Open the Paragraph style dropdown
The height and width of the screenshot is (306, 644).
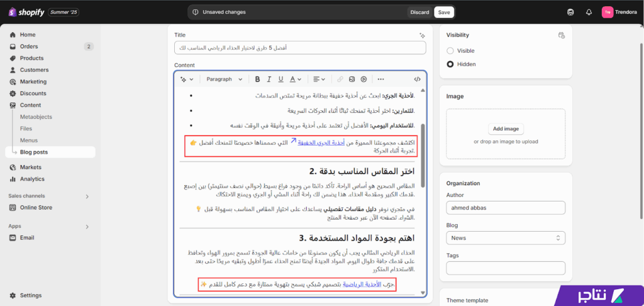[x=225, y=79]
